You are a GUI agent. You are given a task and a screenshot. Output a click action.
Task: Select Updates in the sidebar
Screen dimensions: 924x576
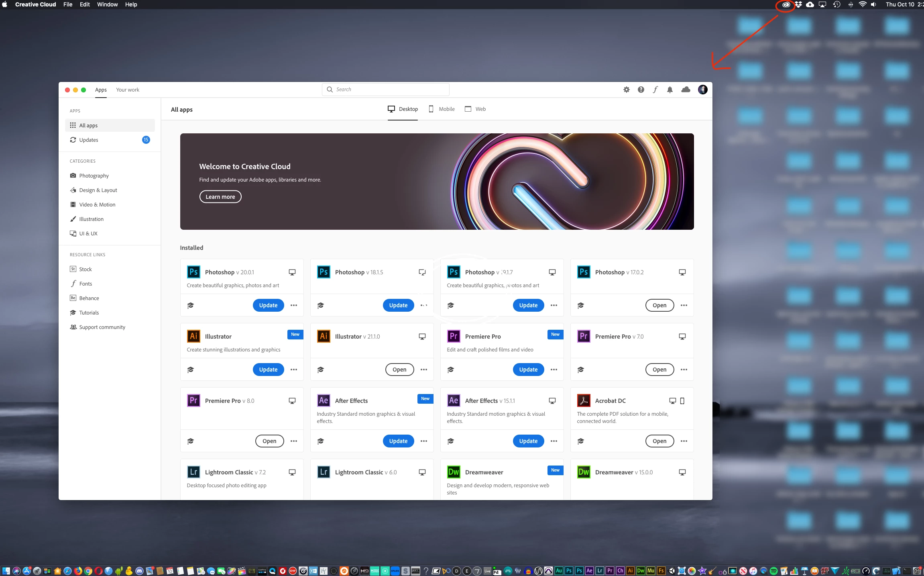point(89,140)
